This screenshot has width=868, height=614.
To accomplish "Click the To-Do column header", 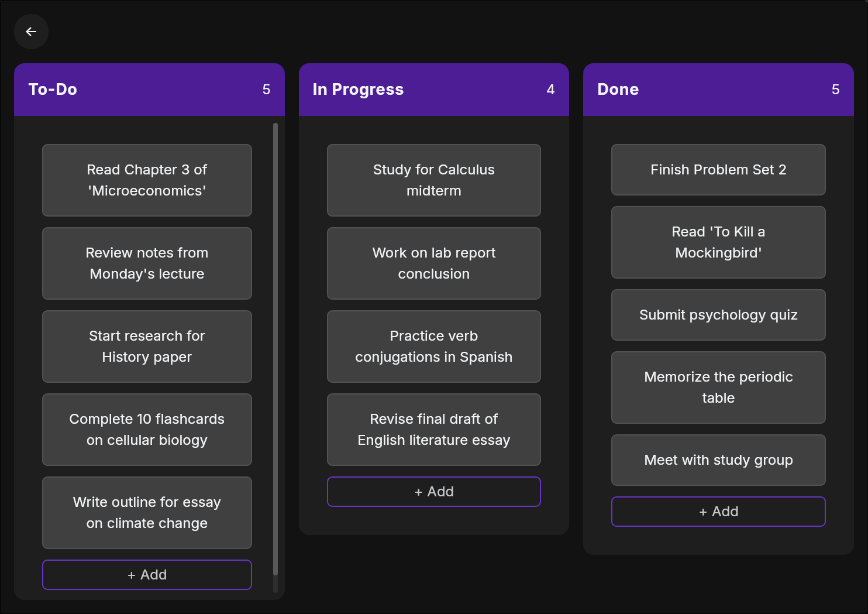I will (x=149, y=90).
